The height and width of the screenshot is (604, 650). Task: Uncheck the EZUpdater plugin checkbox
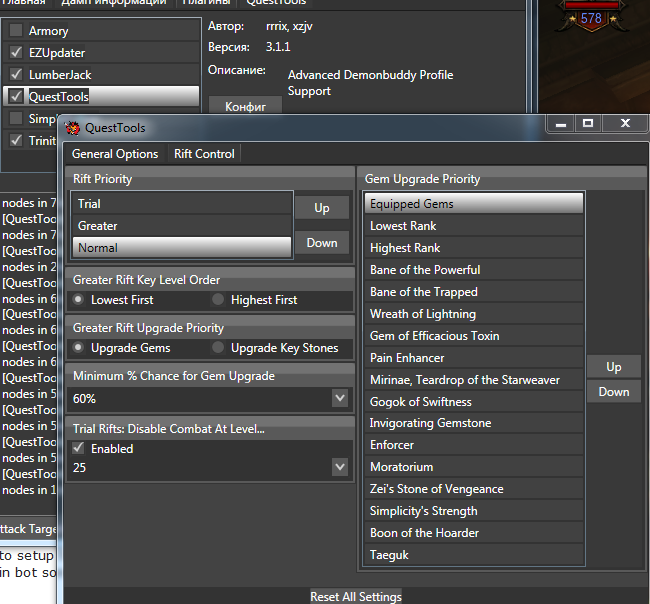[x=16, y=52]
